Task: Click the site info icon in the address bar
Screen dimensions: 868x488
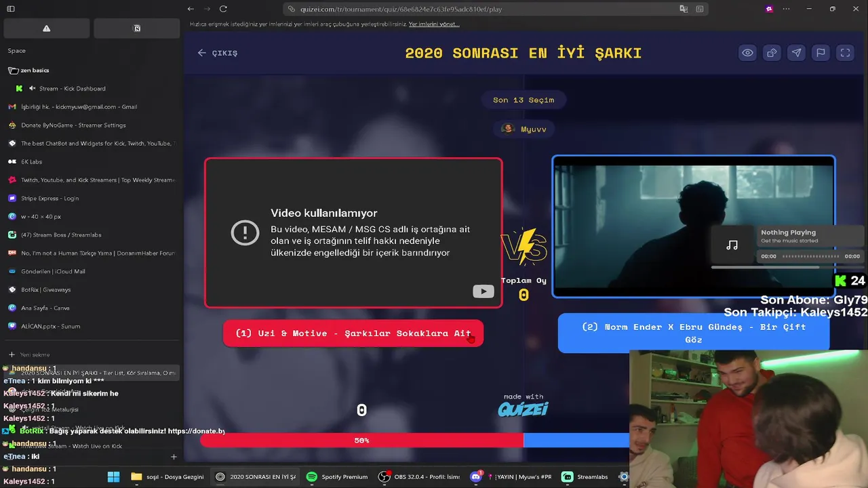Action: click(x=292, y=9)
